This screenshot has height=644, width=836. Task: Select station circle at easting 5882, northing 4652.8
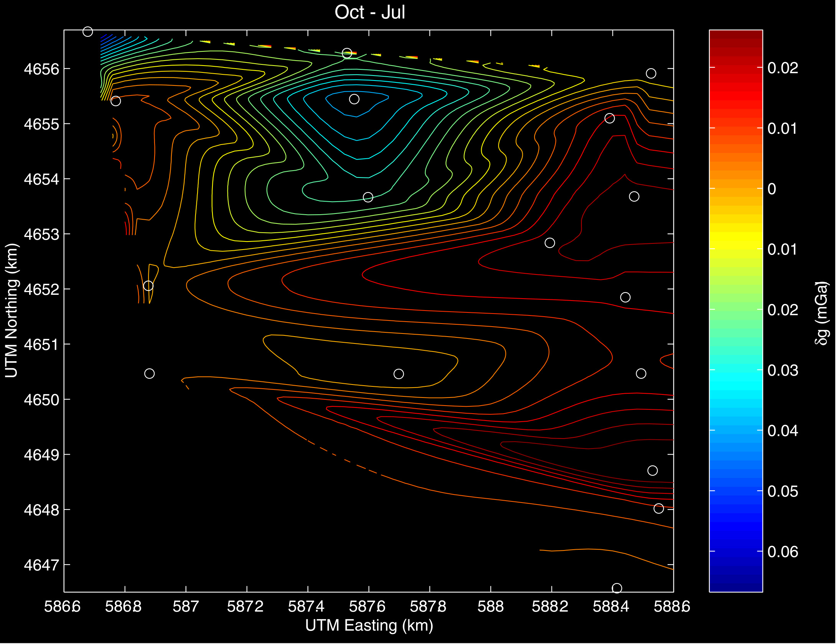coord(550,243)
